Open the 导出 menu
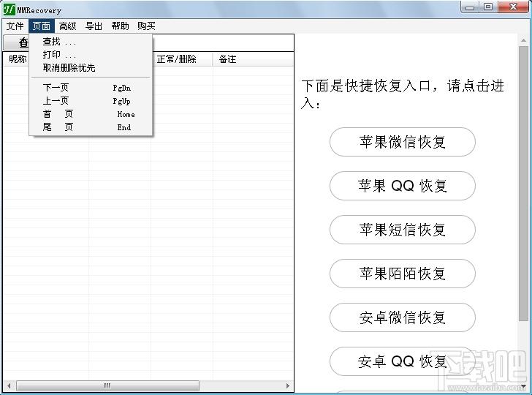The height and width of the screenshot is (395, 532). coord(94,26)
